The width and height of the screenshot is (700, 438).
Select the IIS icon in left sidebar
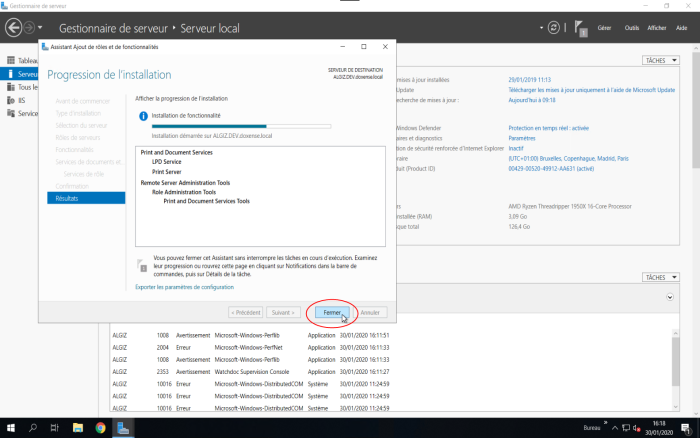pyautogui.click(x=9, y=100)
